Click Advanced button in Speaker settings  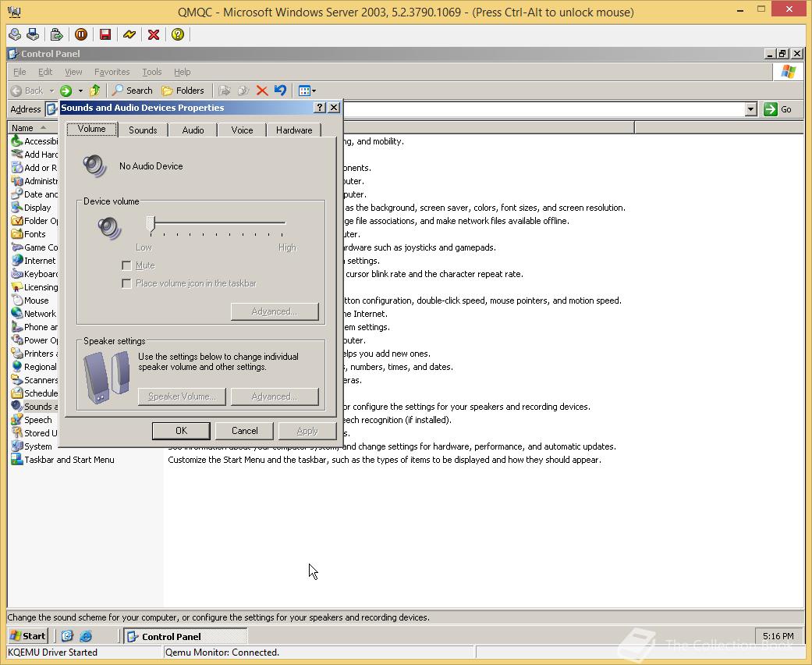tap(275, 397)
